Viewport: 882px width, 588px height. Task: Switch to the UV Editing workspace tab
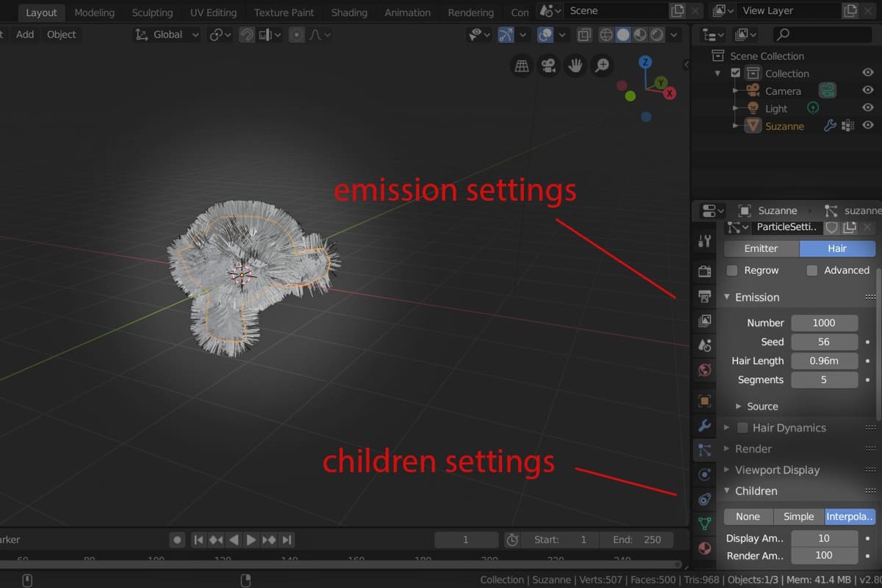pos(213,12)
